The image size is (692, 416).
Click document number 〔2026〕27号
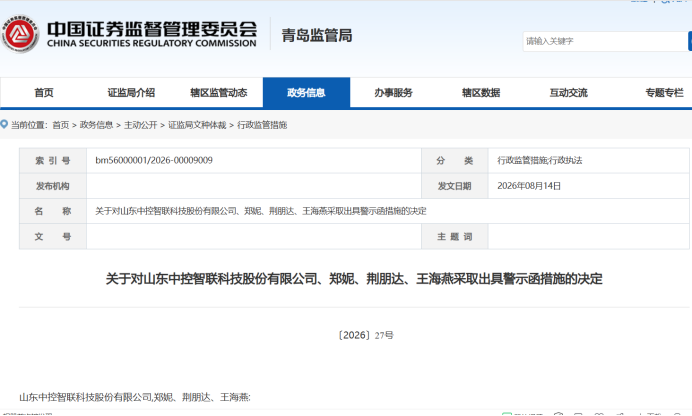pyautogui.click(x=365, y=335)
